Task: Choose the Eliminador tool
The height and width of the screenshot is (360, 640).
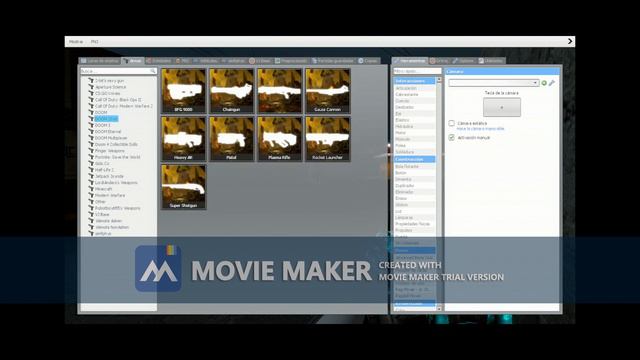Action: [415, 192]
